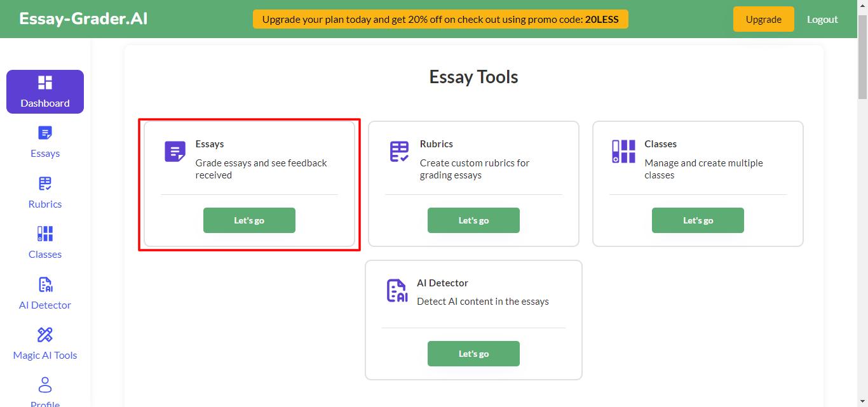
Task: Log out using the Logout link
Action: click(x=822, y=19)
